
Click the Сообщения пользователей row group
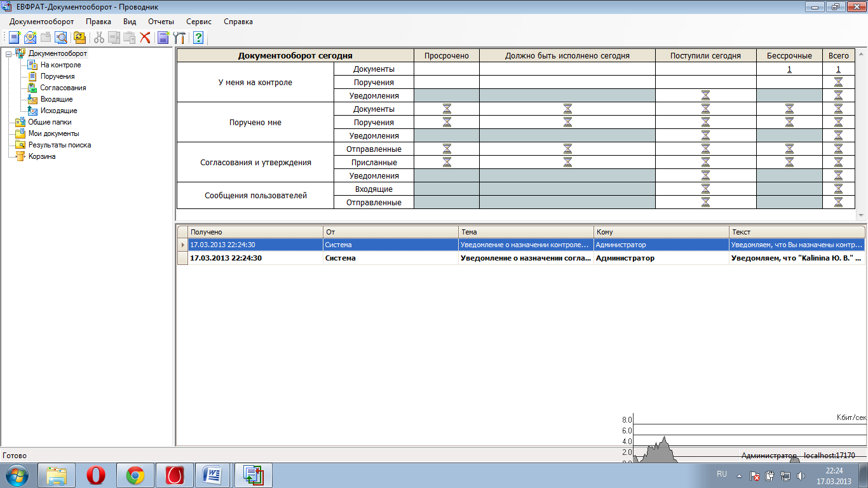pyautogui.click(x=255, y=196)
